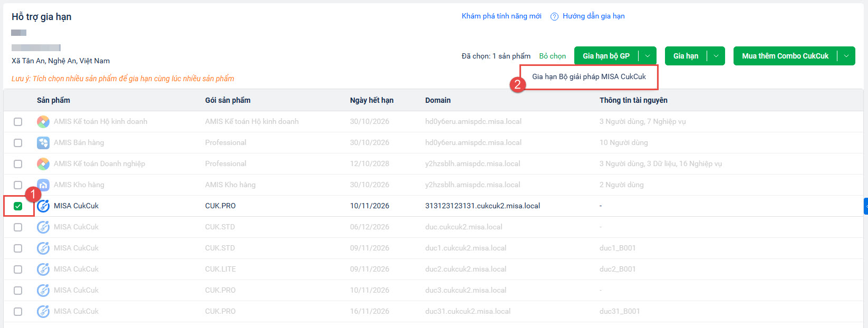Tick the checkbox for the duc31_B001 row
The width and height of the screenshot is (868, 328).
tap(18, 312)
